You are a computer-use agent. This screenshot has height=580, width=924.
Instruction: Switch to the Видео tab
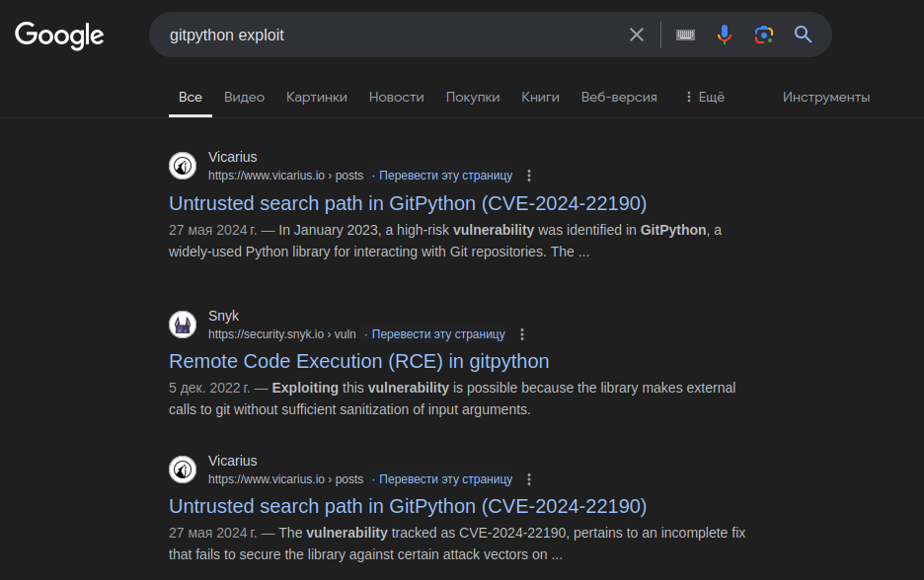coord(244,97)
